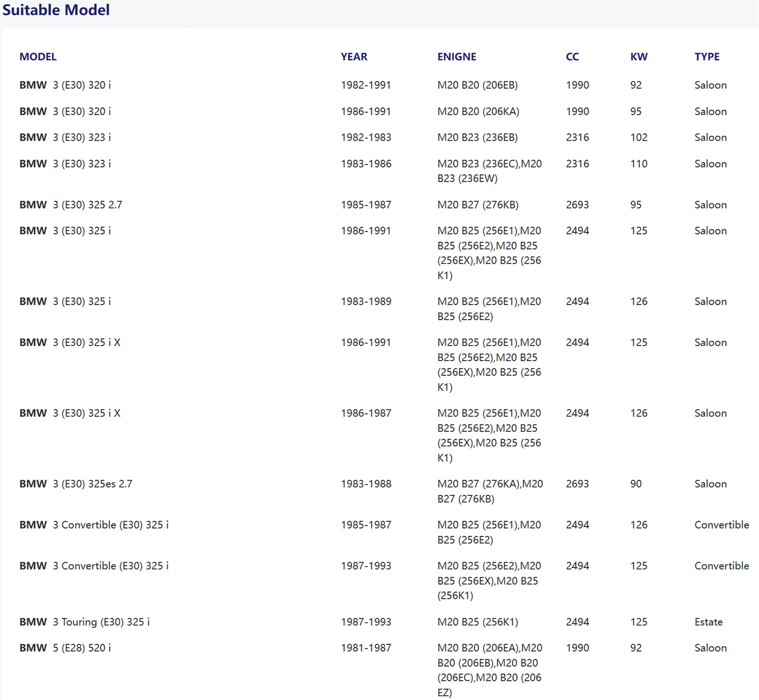Image resolution: width=759 pixels, height=700 pixels.
Task: Click CC value 2316 in 102 KW row
Action: tap(577, 138)
